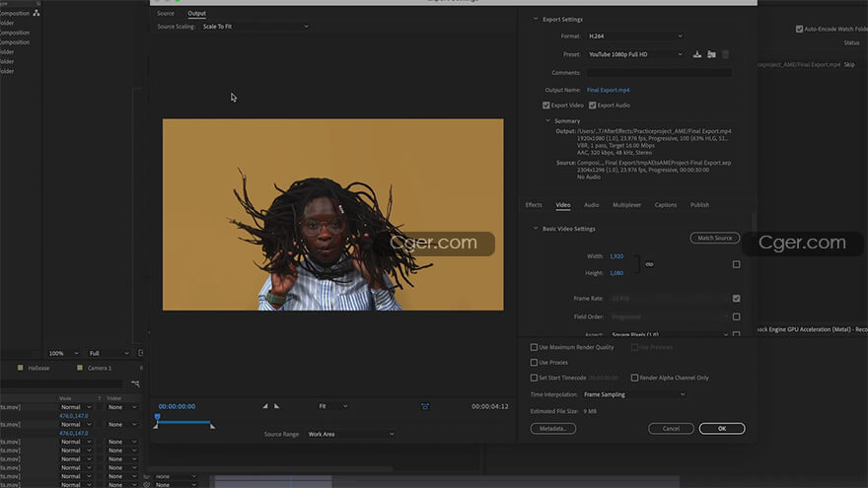This screenshot has height=488, width=868.
Task: Open the Format H.264 dropdown
Action: [x=635, y=35]
